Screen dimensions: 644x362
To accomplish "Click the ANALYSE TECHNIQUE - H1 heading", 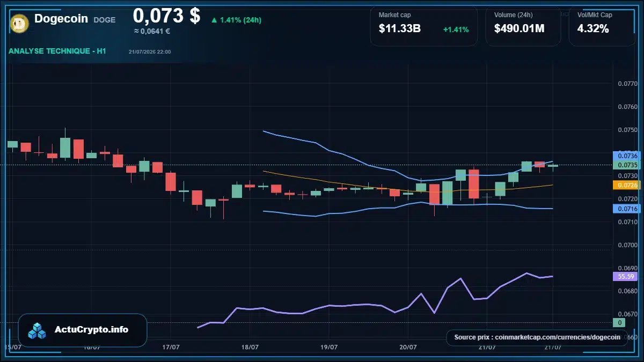I will 57,51.
